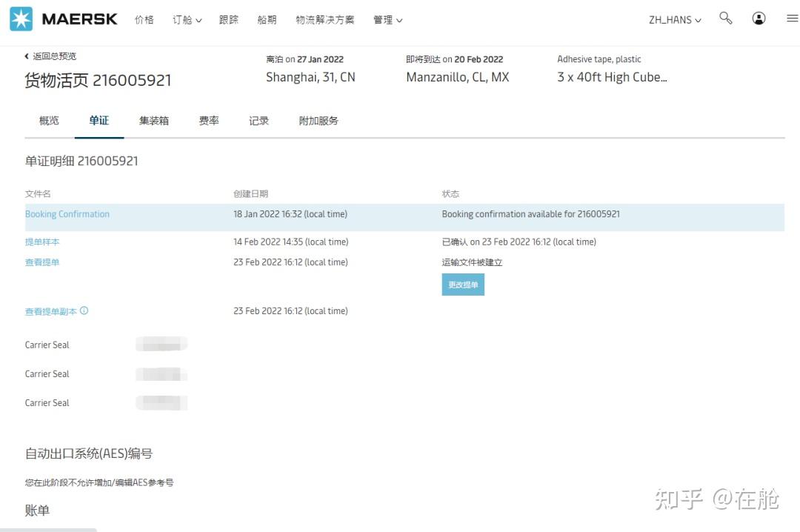Click the 跟踪 menu item
The width and height of the screenshot is (800, 532).
point(228,20)
